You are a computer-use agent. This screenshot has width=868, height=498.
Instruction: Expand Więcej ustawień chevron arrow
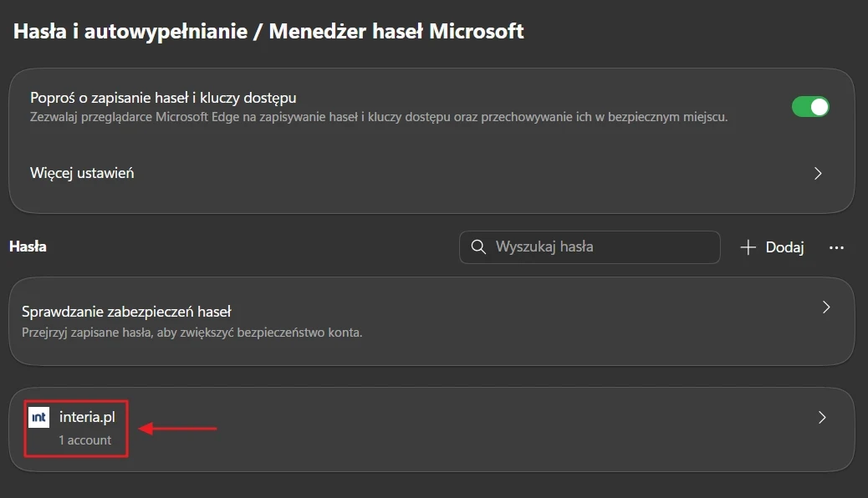818,173
